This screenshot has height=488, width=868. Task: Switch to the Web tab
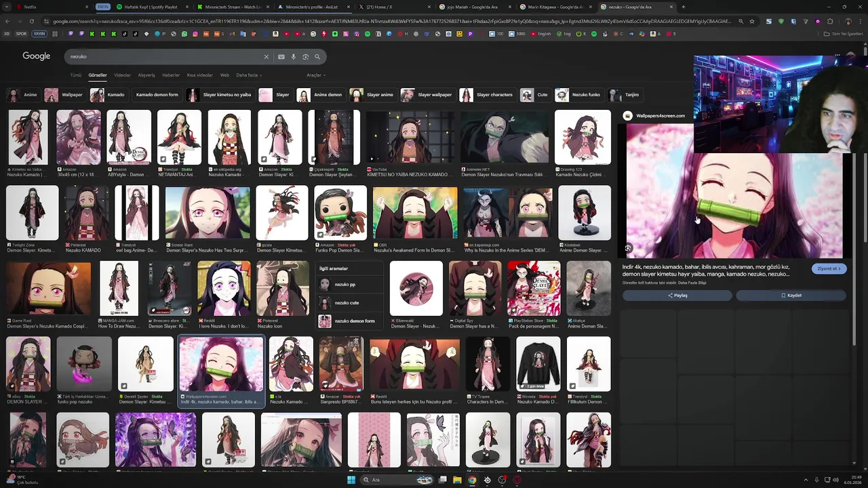(224, 75)
